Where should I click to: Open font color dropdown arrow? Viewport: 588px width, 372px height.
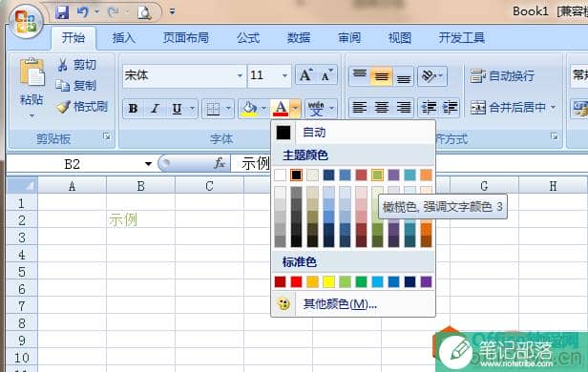coord(296,109)
